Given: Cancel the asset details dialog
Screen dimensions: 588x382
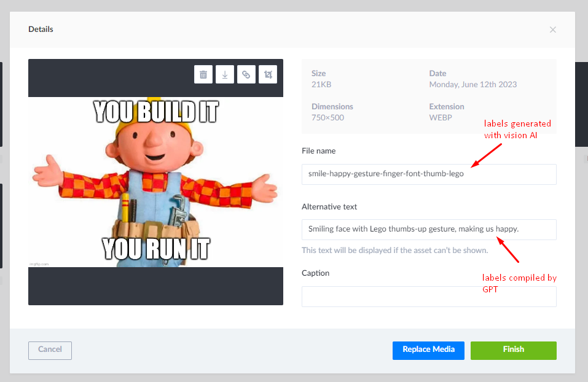Looking at the screenshot, I should [x=50, y=350].
